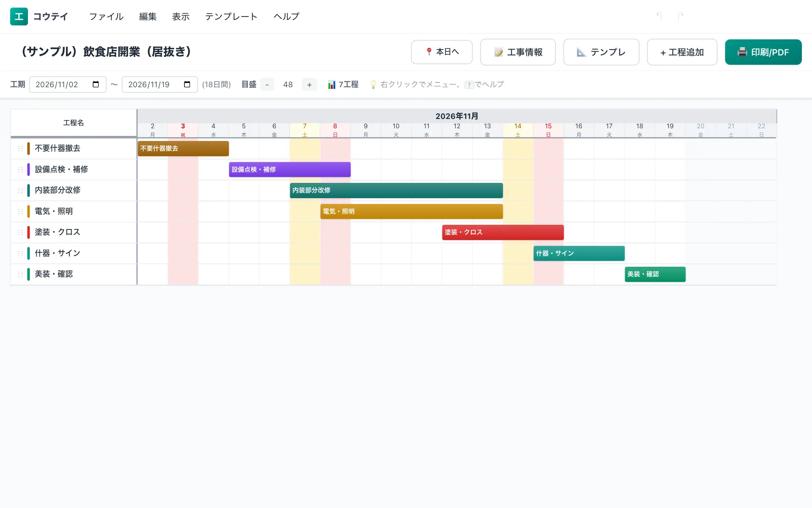This screenshot has width=812, height=508.
Task: Open the ファイル menu
Action: [106, 17]
